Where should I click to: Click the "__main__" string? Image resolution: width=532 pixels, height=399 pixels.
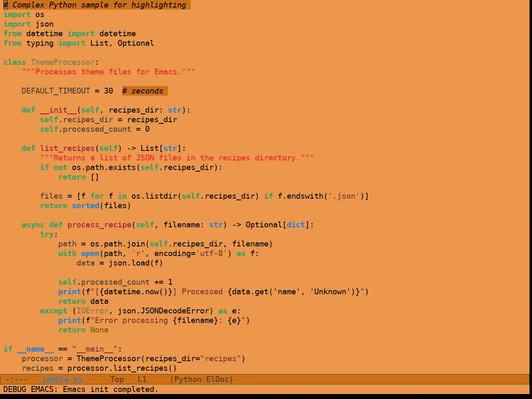tap(95, 349)
